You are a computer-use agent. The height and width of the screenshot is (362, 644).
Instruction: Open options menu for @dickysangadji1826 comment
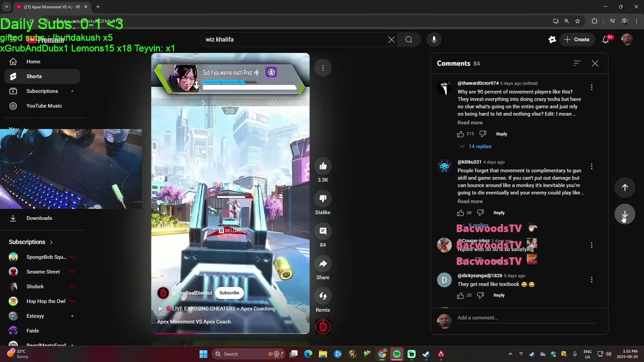(592, 280)
